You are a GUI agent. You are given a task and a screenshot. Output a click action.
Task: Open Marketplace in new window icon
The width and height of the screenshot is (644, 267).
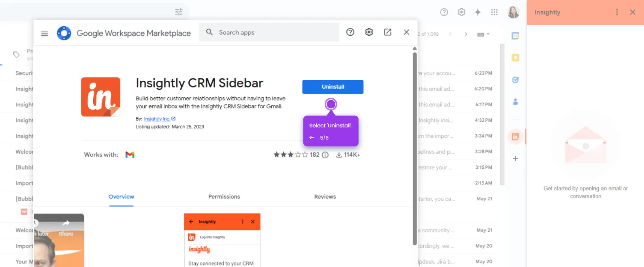tap(387, 32)
